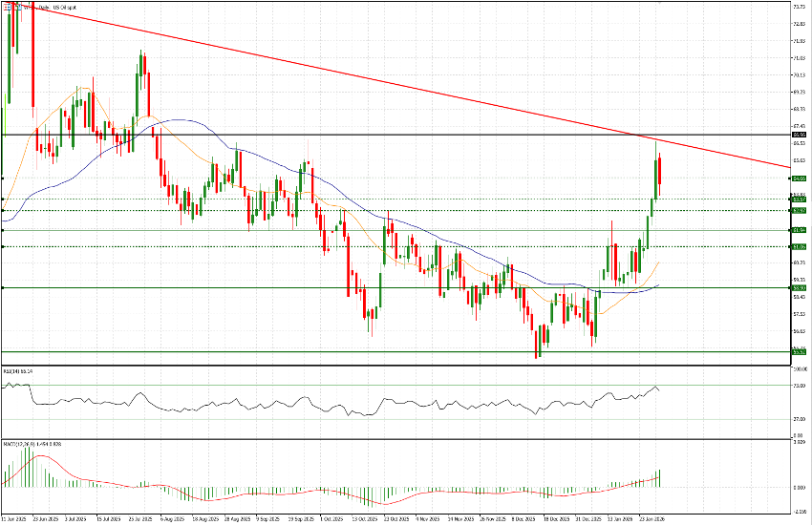The height and width of the screenshot is (525, 812).
Task: Click the 55.52 support level price tag
Action: [x=800, y=351]
